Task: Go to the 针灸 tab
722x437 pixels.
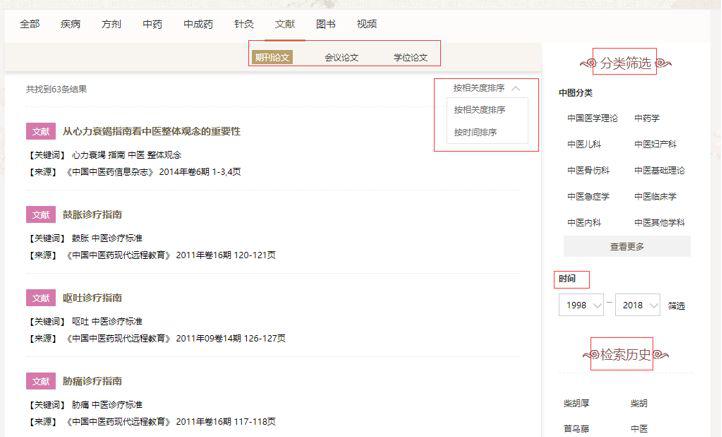Action: click(244, 23)
